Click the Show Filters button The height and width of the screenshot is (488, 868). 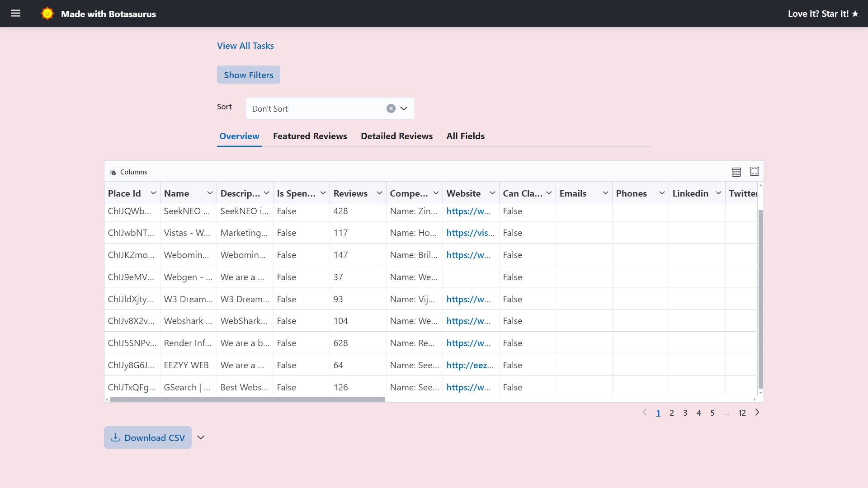click(248, 75)
